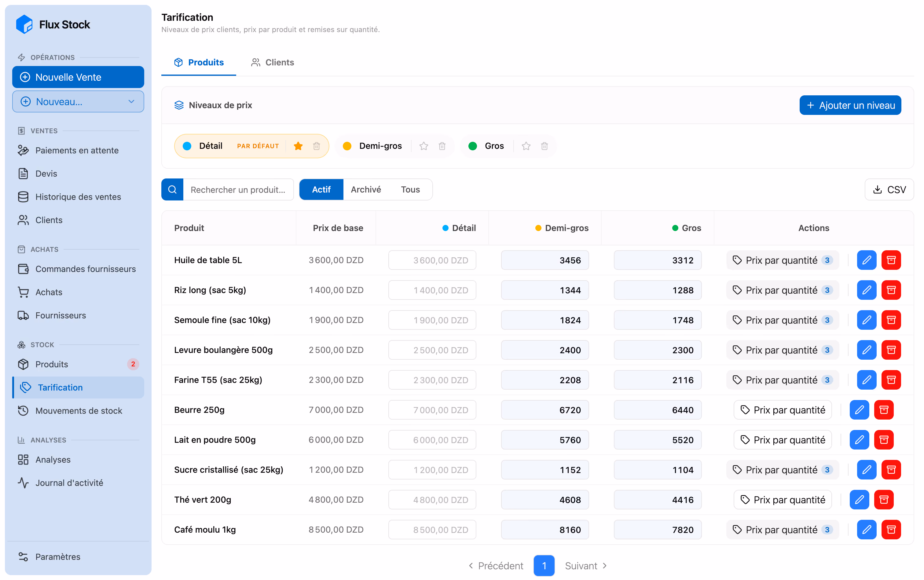Expand the Nouveau... dropdown
The height and width of the screenshot is (580, 924).
[78, 102]
